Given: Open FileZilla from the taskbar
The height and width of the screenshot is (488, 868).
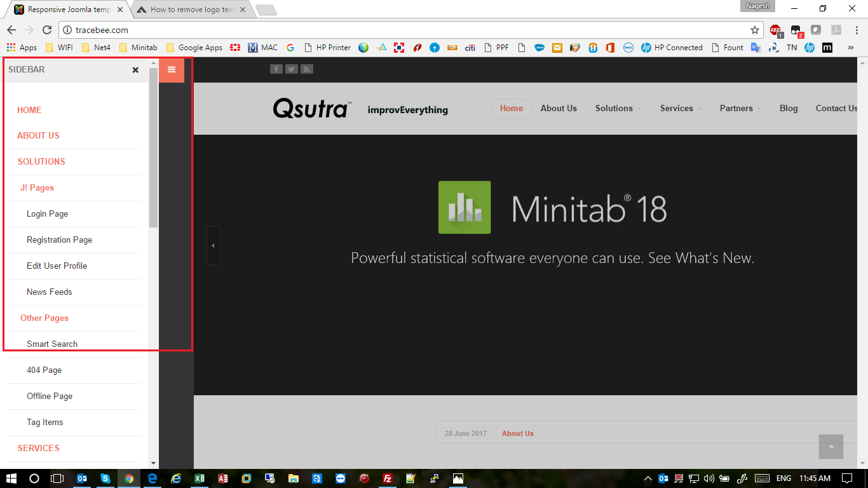Looking at the screenshot, I should tap(387, 478).
